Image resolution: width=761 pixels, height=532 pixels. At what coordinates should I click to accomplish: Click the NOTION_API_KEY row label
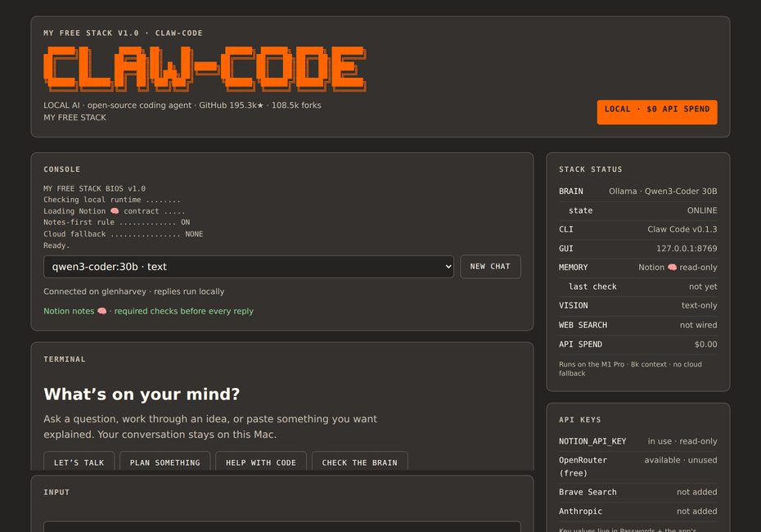(x=592, y=441)
